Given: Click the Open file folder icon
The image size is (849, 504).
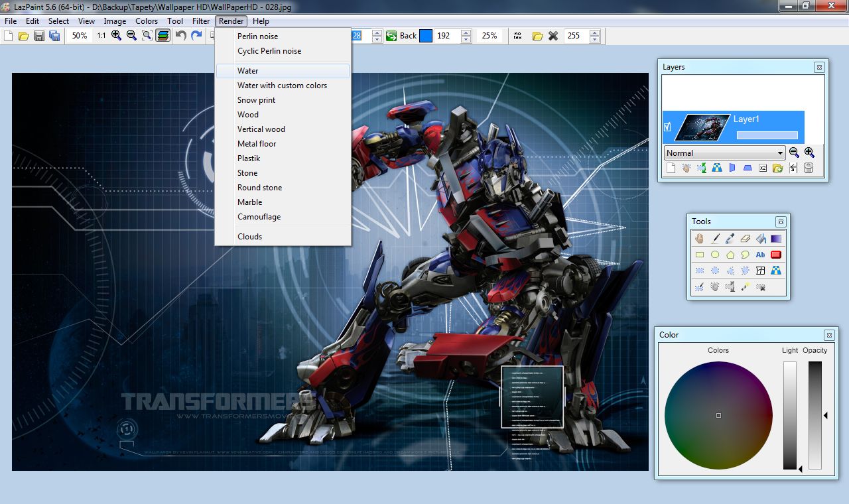Looking at the screenshot, I should pyautogui.click(x=24, y=36).
